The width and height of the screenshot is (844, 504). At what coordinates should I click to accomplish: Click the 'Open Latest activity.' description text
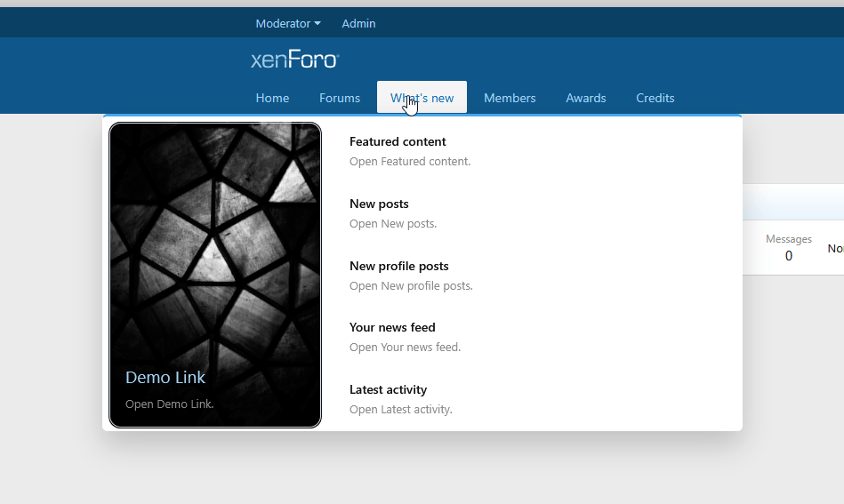[400, 410]
